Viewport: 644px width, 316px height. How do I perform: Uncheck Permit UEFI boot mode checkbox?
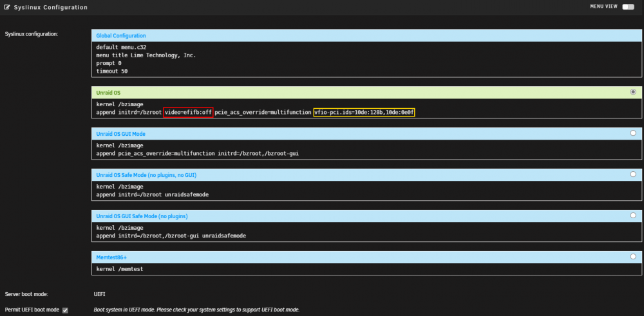(65, 310)
